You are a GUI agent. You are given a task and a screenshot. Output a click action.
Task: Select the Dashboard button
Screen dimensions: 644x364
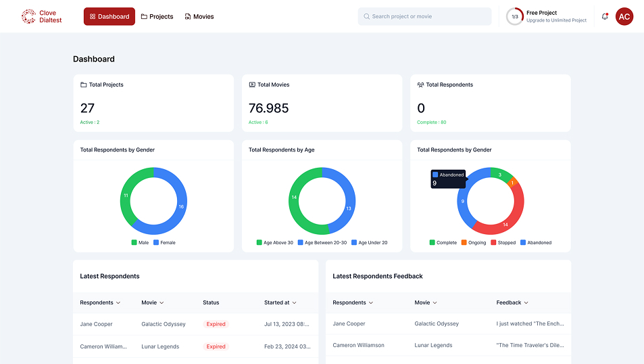109,16
